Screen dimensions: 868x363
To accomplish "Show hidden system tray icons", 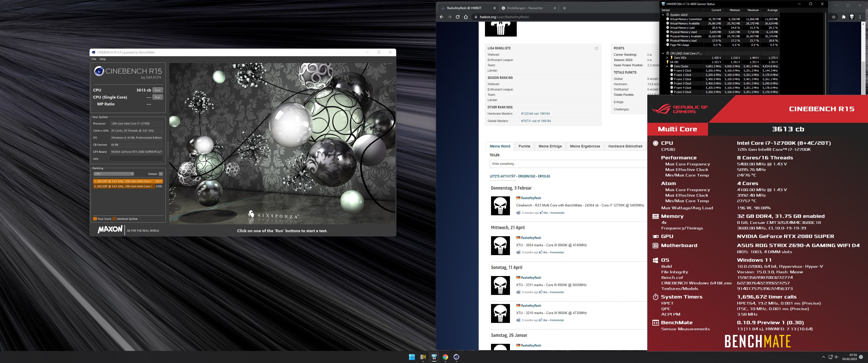I will click(824, 357).
